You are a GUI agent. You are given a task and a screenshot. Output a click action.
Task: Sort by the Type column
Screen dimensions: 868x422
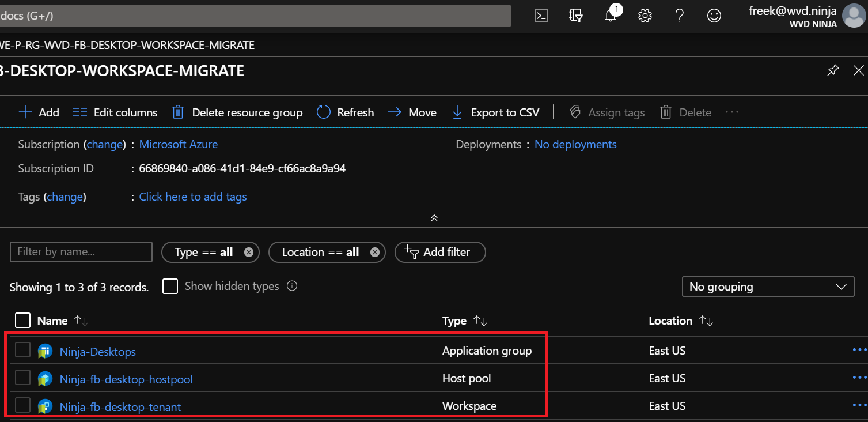pos(465,321)
